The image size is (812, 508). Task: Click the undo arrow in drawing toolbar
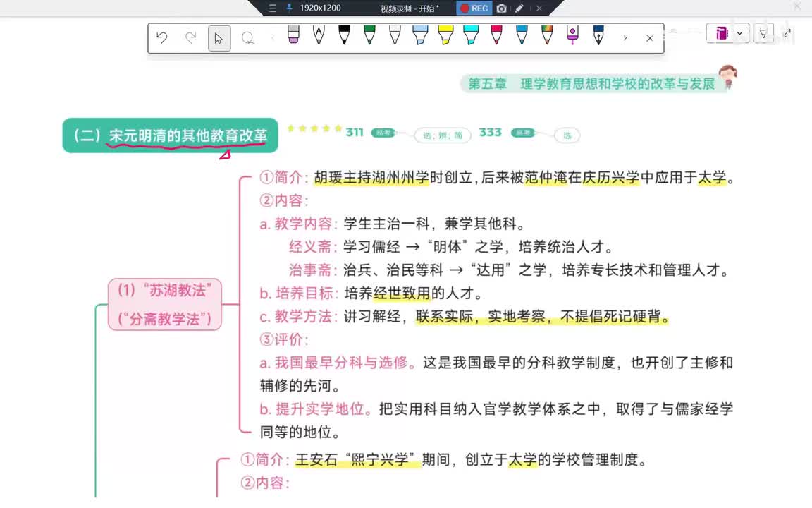tap(162, 38)
